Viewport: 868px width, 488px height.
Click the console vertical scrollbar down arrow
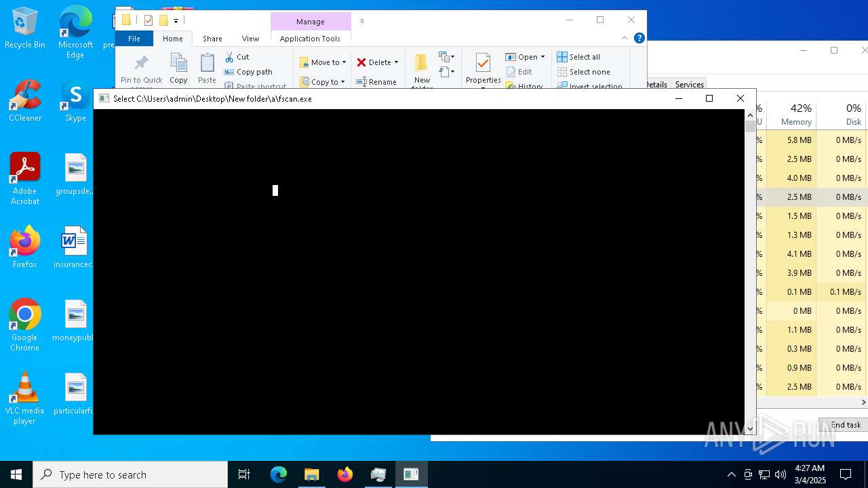click(x=750, y=429)
